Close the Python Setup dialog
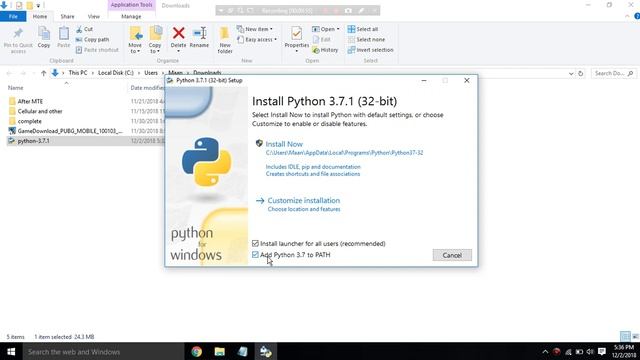Viewport: 640px width, 360px height. click(x=467, y=80)
